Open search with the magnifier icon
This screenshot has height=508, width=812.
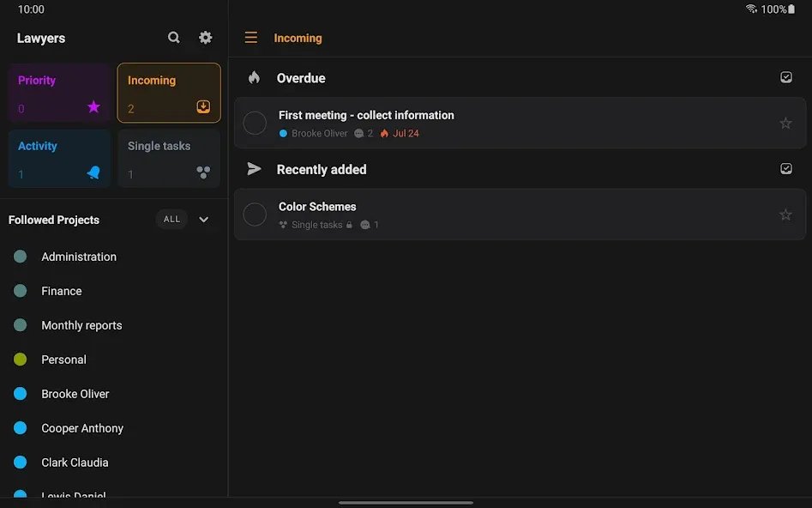pyautogui.click(x=173, y=37)
